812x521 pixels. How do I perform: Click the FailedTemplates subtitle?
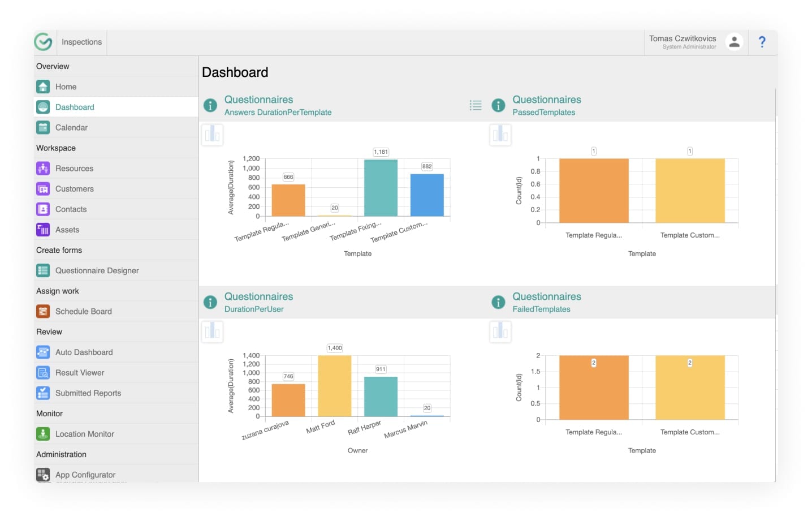(541, 309)
